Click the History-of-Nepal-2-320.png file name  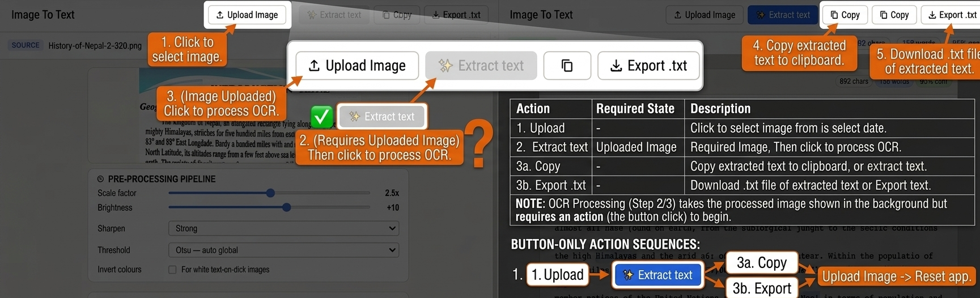click(x=95, y=45)
